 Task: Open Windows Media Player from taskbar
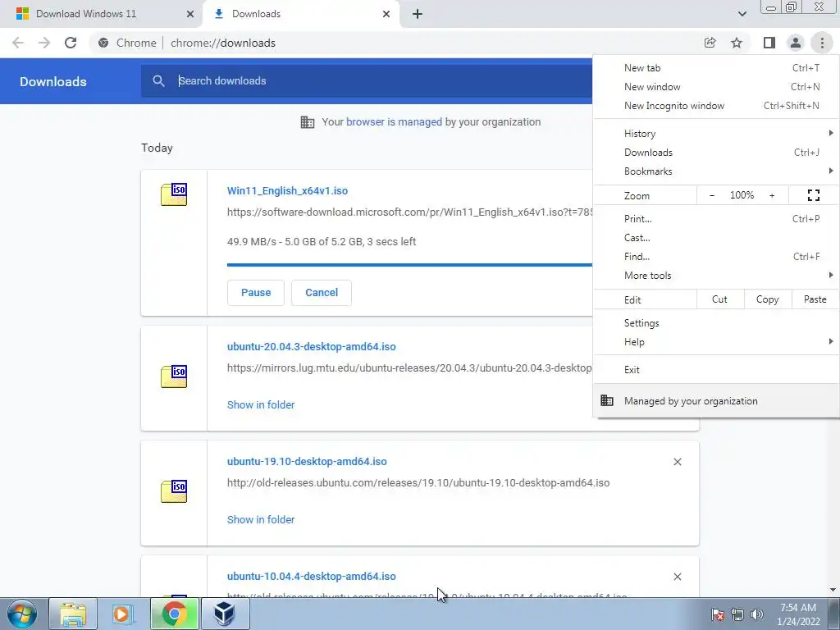click(122, 614)
